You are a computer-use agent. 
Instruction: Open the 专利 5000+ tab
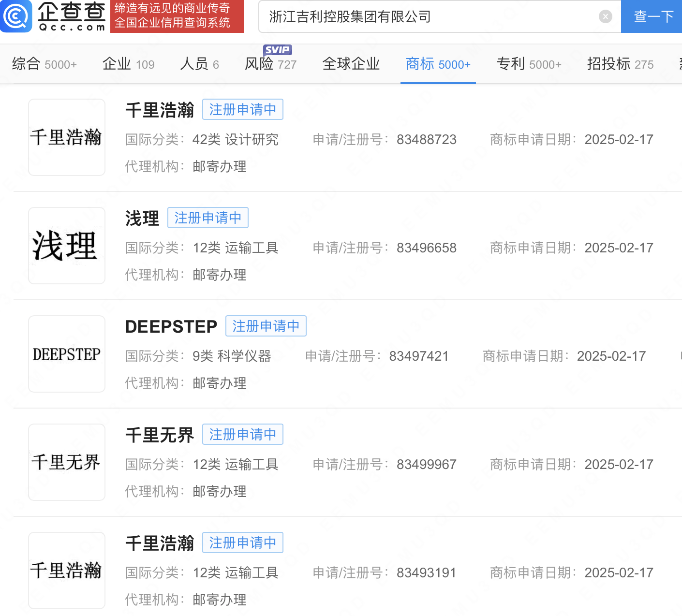529,64
